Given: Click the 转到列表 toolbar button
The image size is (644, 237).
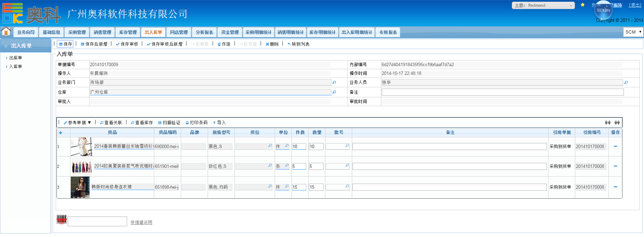Looking at the screenshot, I should point(298,44).
